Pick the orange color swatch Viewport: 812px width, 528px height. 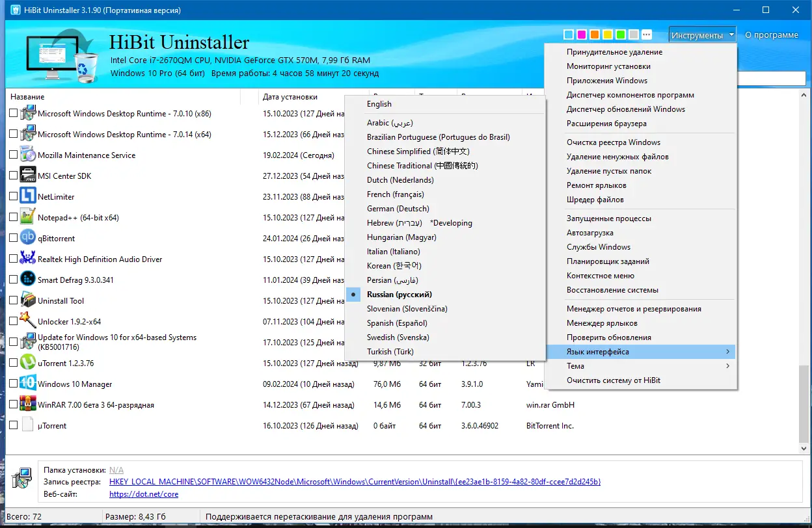[x=595, y=34]
